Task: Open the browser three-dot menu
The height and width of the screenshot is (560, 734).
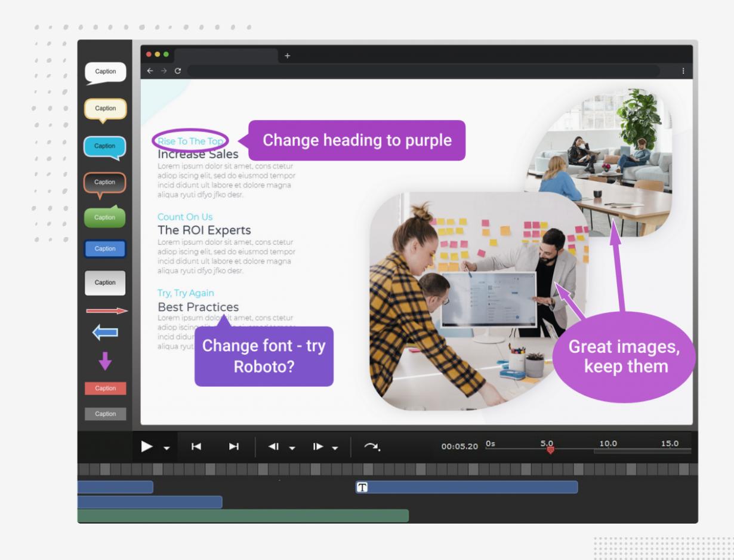Action: [683, 71]
